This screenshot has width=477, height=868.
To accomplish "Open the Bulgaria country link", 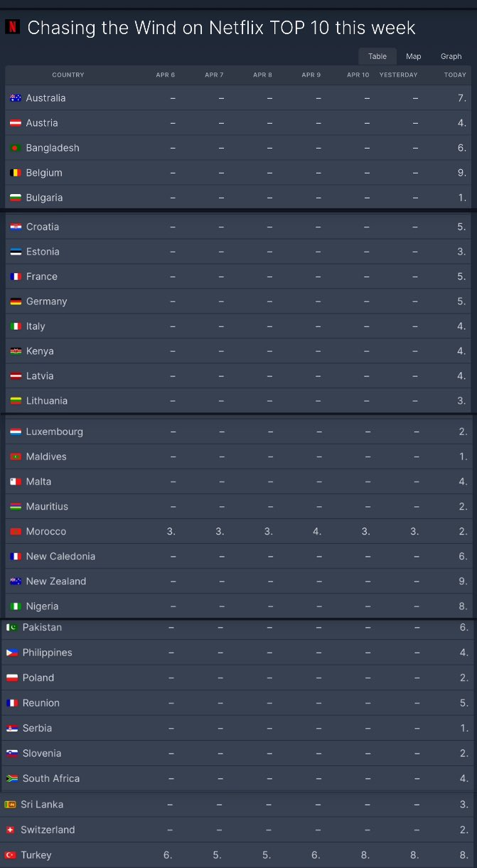I will (x=44, y=198).
